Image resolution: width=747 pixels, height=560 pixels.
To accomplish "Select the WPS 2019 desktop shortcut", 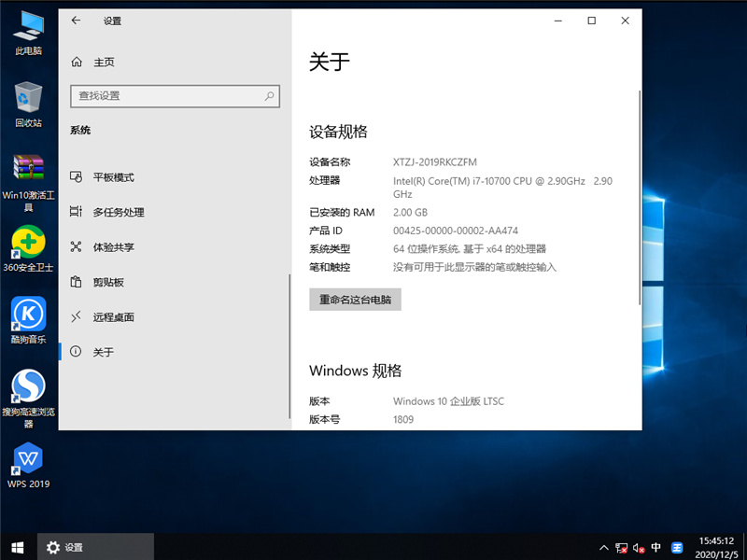I will pyautogui.click(x=28, y=465).
